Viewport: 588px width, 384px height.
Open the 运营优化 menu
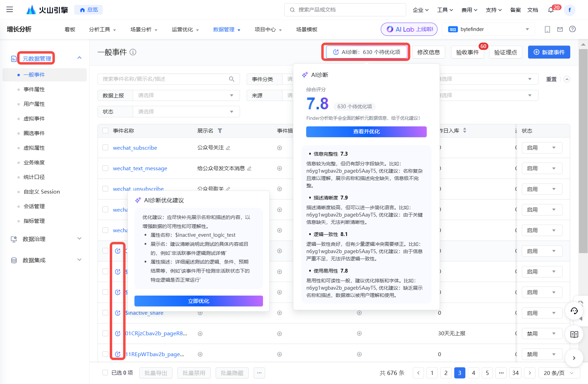tap(185, 30)
